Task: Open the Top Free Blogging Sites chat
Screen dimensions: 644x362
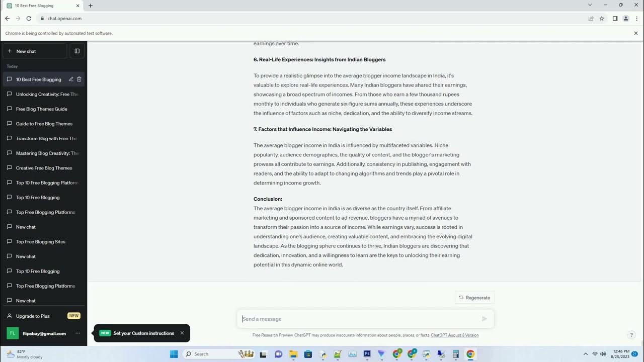Action: [x=43, y=241]
